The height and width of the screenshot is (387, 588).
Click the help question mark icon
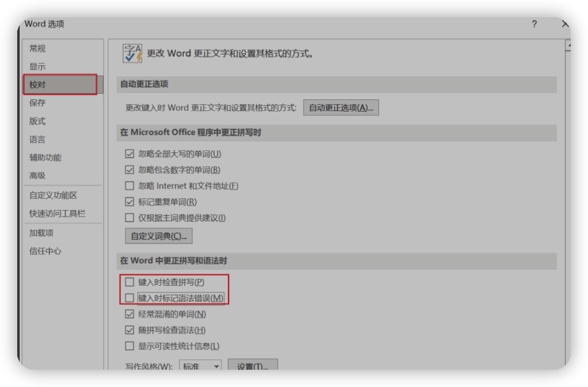pyautogui.click(x=534, y=24)
